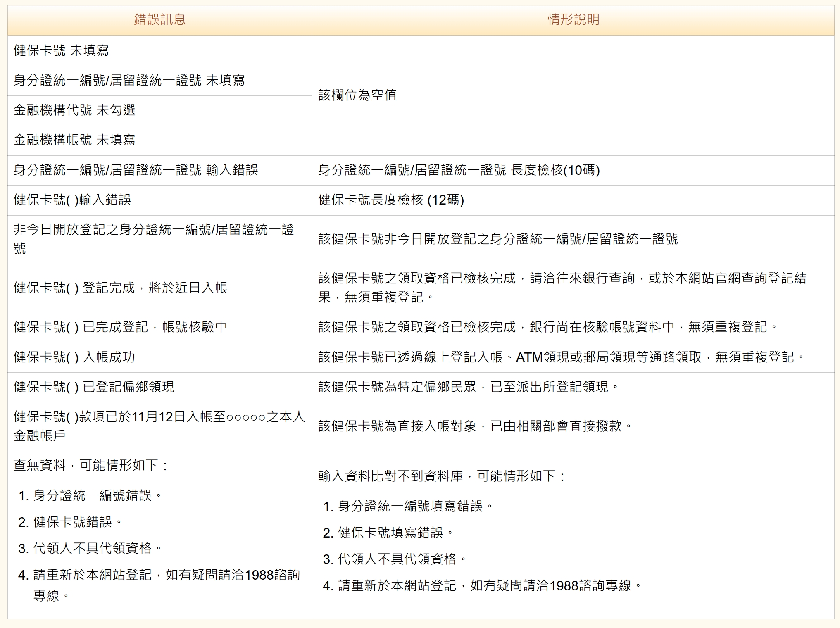Select 身分證統一編號 長度檢核(10碼) text
The image size is (840, 628).
(459, 170)
